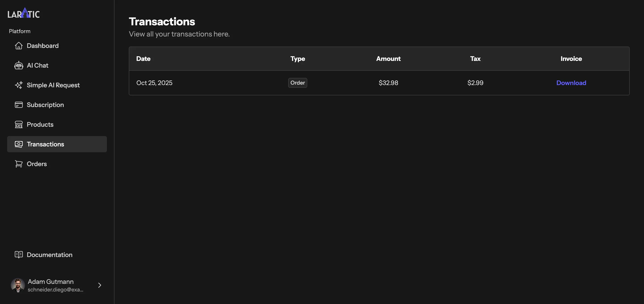Viewport: 644px width, 304px height.
Task: Click the Invoice column header
Action: [571, 59]
